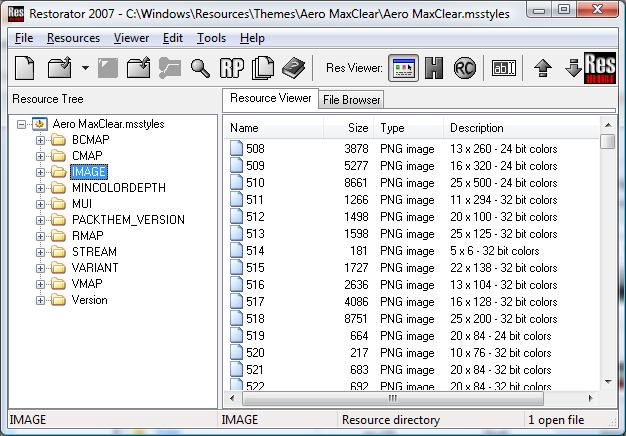Open the Edit menu
626x436 pixels.
point(173,38)
